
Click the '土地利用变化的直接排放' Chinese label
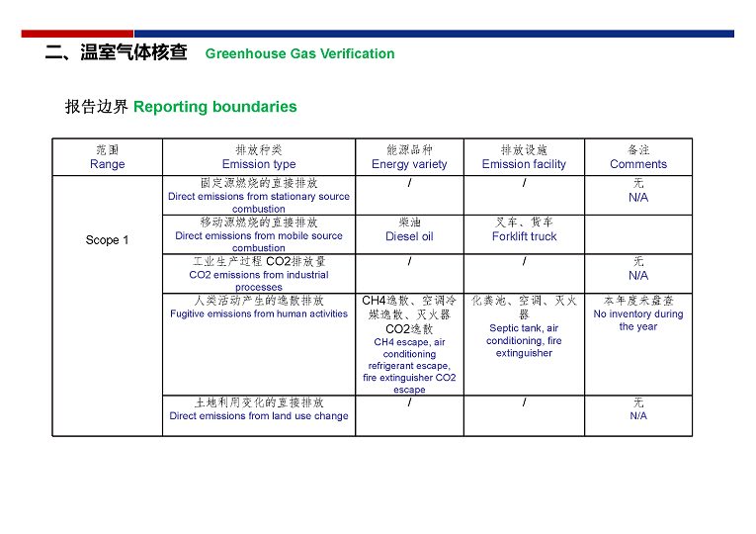tap(259, 402)
